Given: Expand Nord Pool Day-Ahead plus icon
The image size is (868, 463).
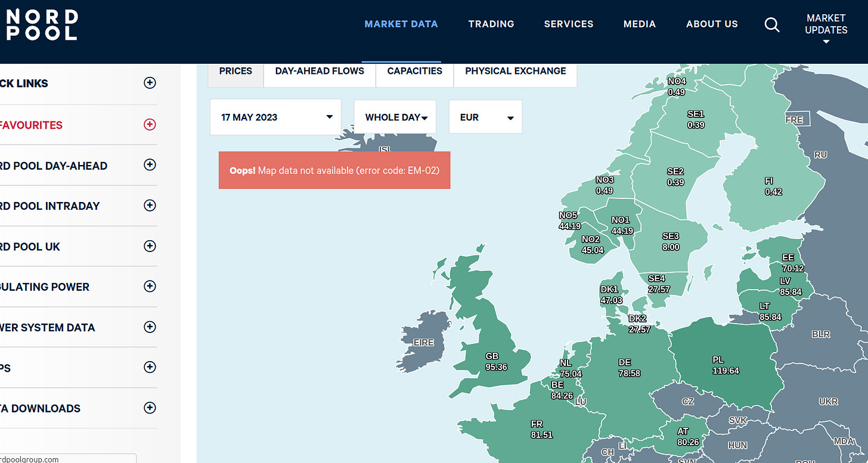Looking at the screenshot, I should [150, 165].
